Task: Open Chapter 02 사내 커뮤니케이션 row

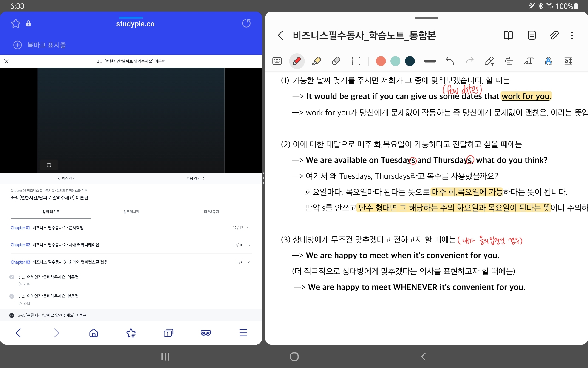Action: (131, 245)
